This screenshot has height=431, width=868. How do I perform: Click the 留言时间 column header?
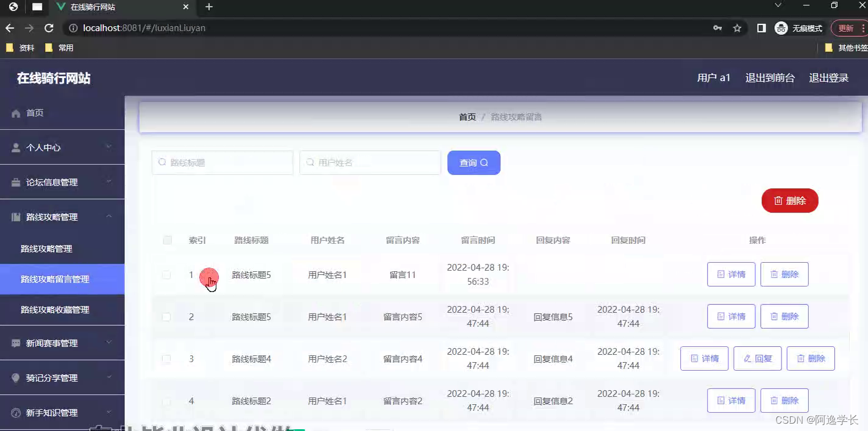click(478, 240)
